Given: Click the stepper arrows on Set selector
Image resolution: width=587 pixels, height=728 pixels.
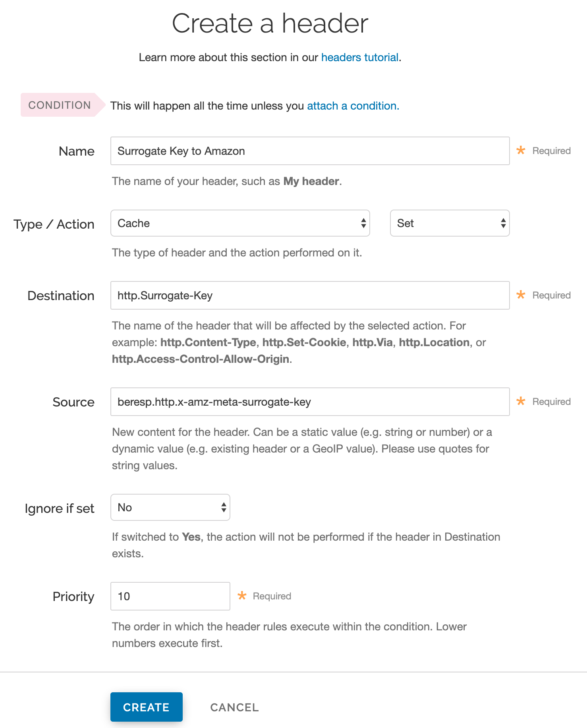Looking at the screenshot, I should pyautogui.click(x=503, y=223).
